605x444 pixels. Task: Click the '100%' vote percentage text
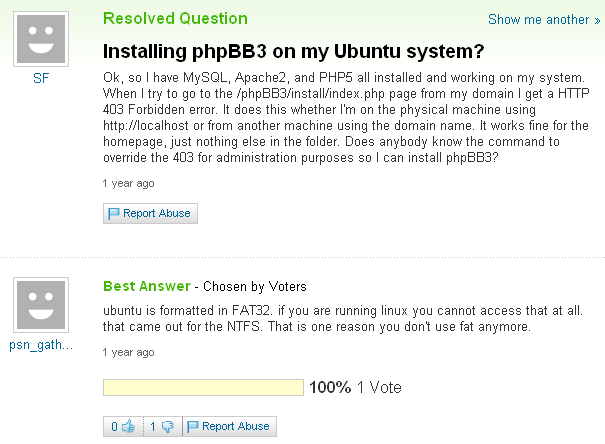(x=330, y=387)
